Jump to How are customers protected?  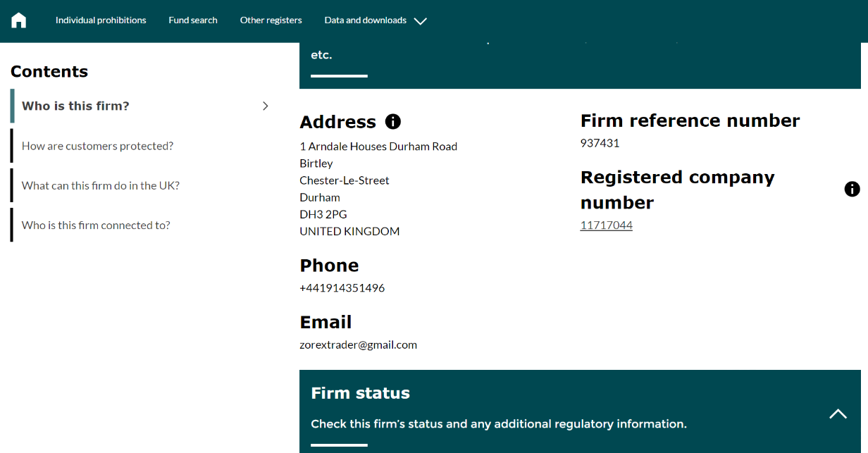[x=97, y=146]
